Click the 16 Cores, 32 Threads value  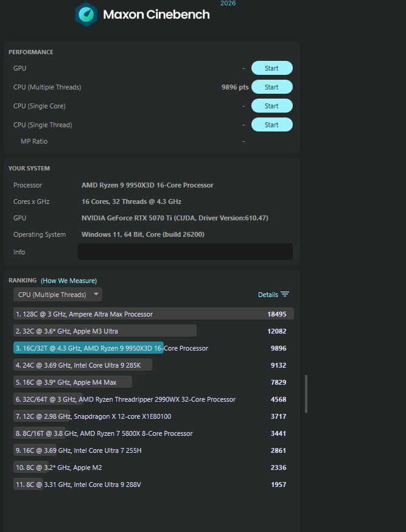131,201
